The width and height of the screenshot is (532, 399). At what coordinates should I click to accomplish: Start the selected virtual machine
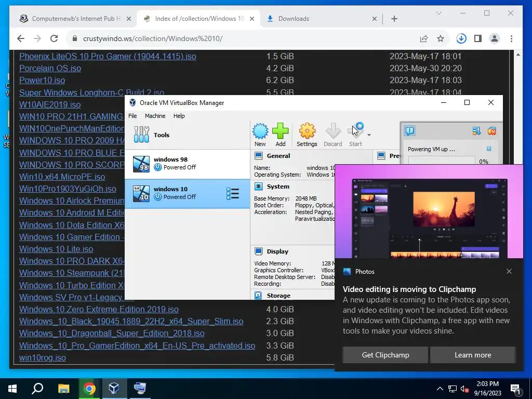[x=355, y=135]
